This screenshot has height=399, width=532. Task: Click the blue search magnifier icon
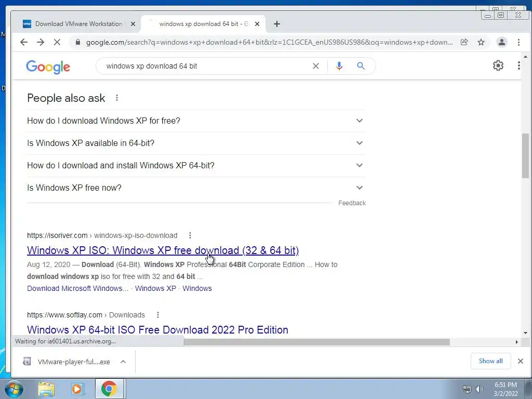[361, 66]
